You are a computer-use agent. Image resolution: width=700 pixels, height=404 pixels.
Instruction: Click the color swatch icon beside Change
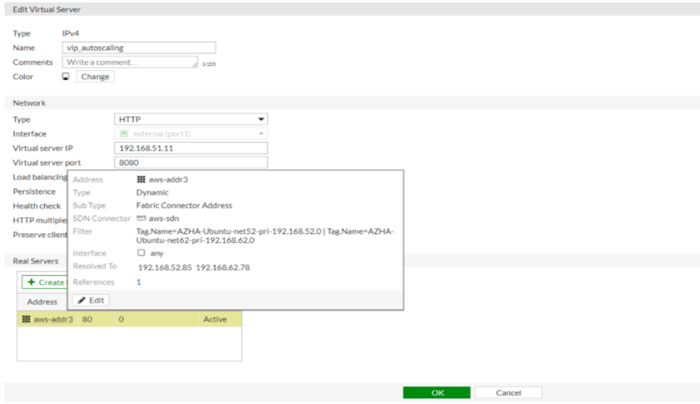[66, 76]
